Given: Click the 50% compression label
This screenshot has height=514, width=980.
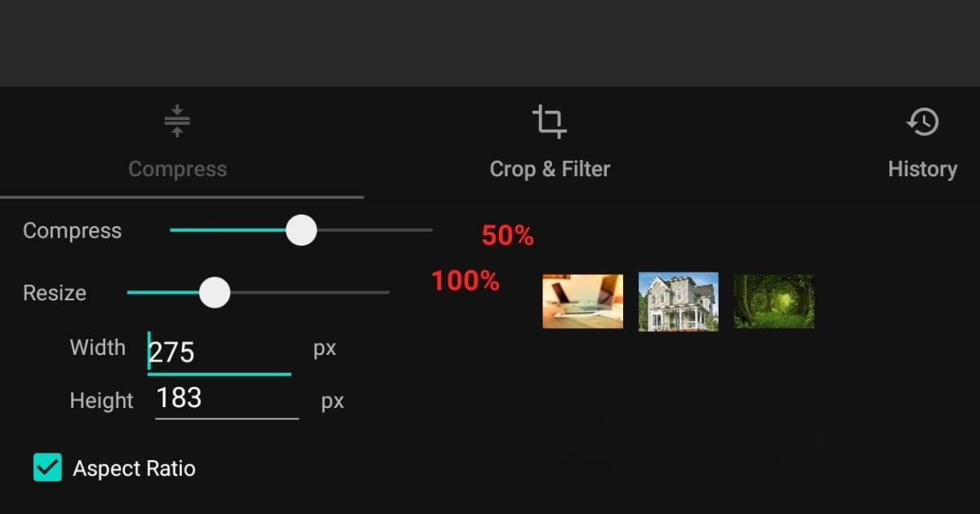Looking at the screenshot, I should (x=506, y=236).
